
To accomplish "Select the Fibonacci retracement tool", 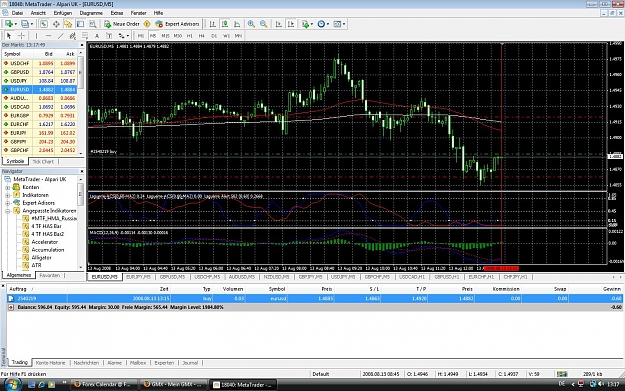I will click(x=85, y=36).
